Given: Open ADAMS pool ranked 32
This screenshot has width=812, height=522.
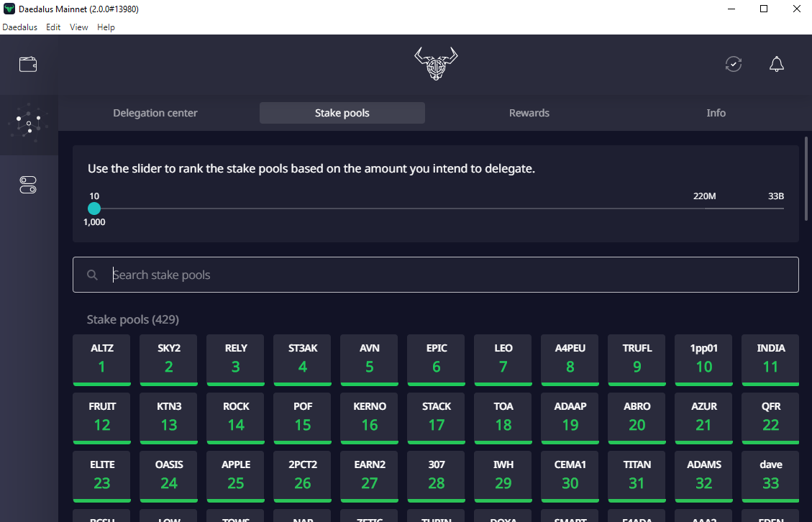Looking at the screenshot, I should click(704, 477).
